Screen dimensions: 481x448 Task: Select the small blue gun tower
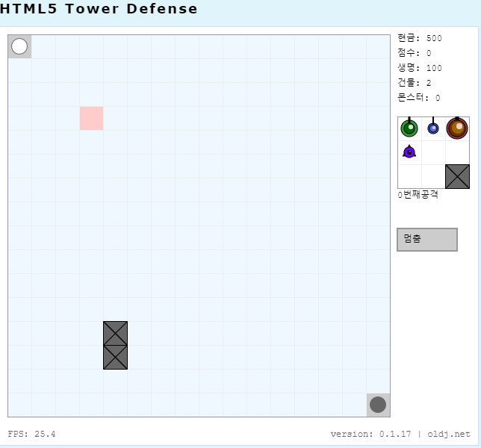point(433,127)
